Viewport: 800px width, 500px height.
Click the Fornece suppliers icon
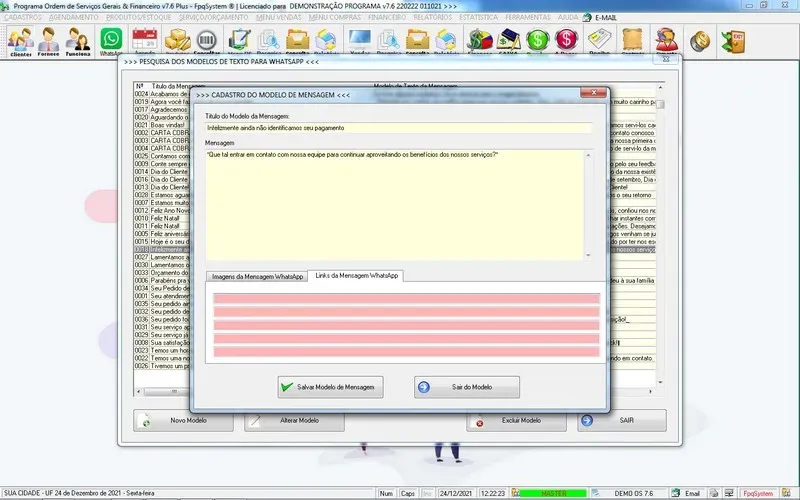pyautogui.click(x=49, y=42)
